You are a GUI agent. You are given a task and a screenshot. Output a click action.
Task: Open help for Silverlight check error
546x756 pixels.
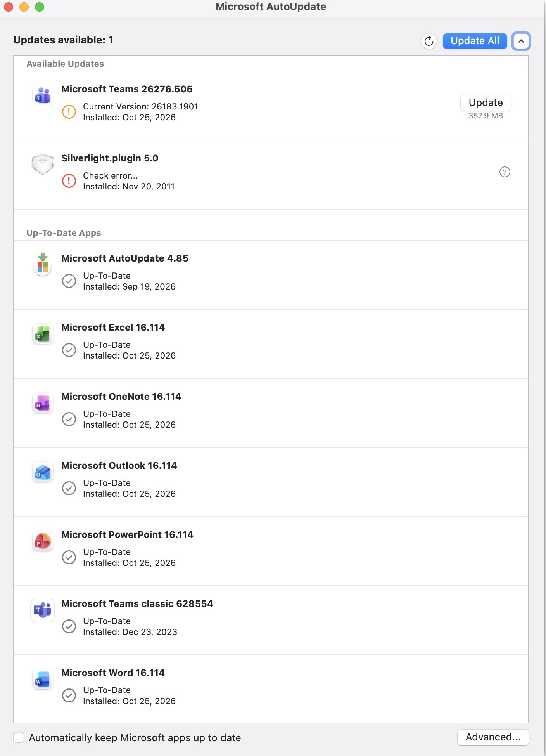pyautogui.click(x=505, y=172)
